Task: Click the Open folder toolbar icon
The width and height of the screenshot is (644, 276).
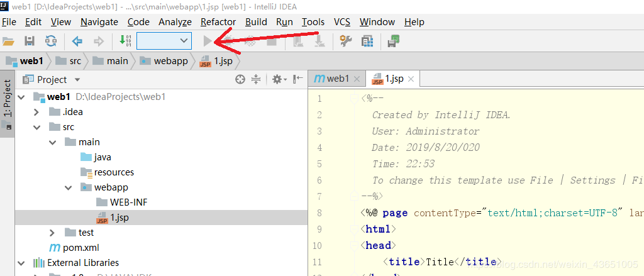Action: pos(8,41)
